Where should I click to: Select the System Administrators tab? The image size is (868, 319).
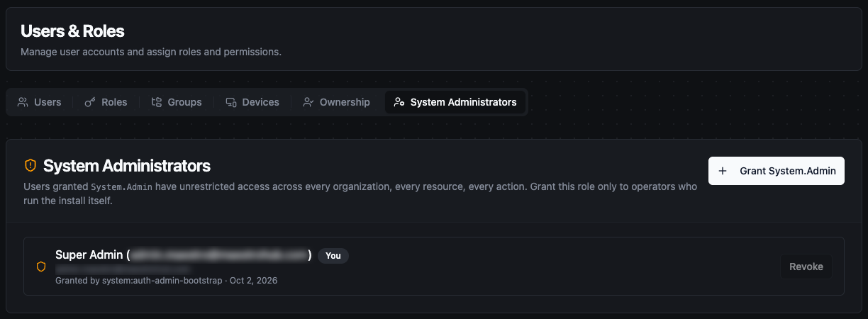pos(455,102)
